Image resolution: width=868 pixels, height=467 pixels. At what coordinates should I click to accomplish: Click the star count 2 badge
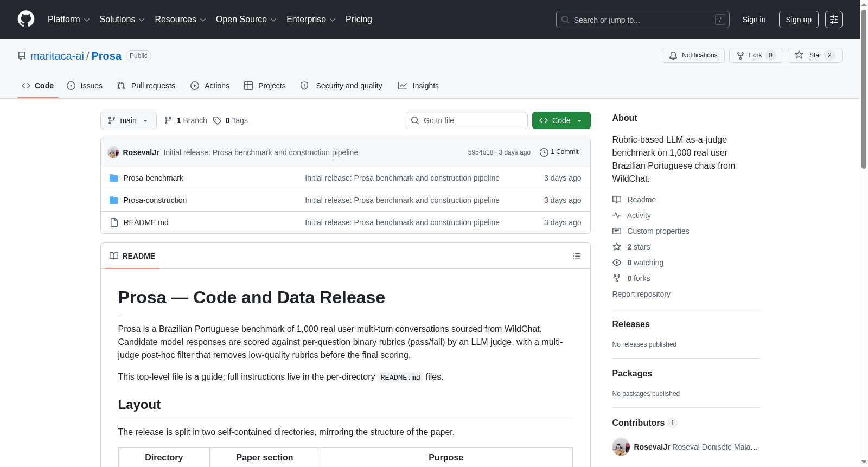(829, 55)
